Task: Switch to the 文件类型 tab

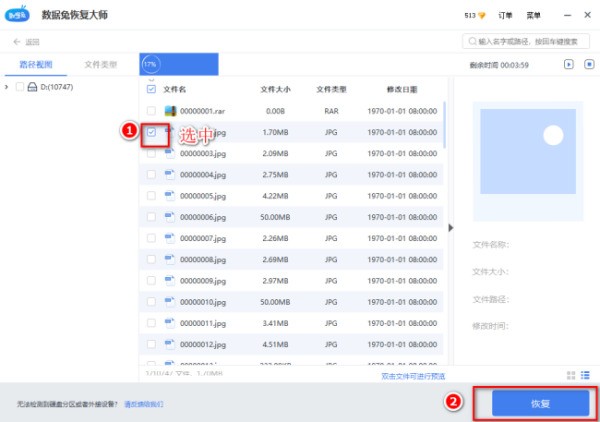Action: coord(100,65)
